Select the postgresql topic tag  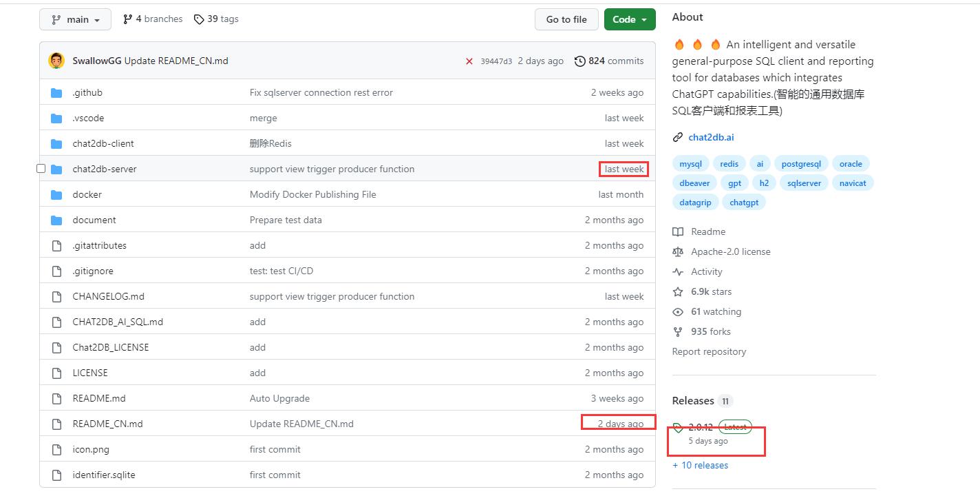[801, 164]
